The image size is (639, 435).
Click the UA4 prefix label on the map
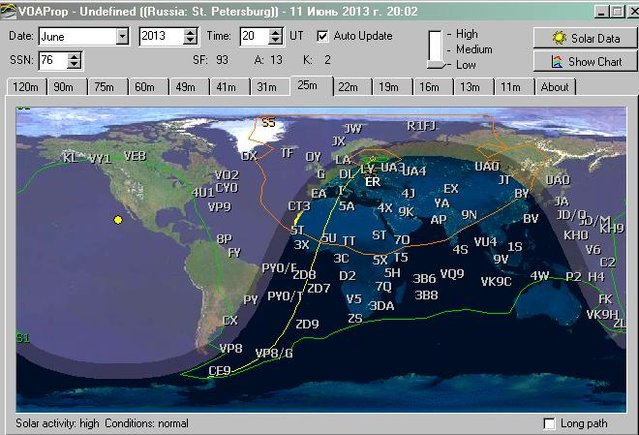point(414,171)
